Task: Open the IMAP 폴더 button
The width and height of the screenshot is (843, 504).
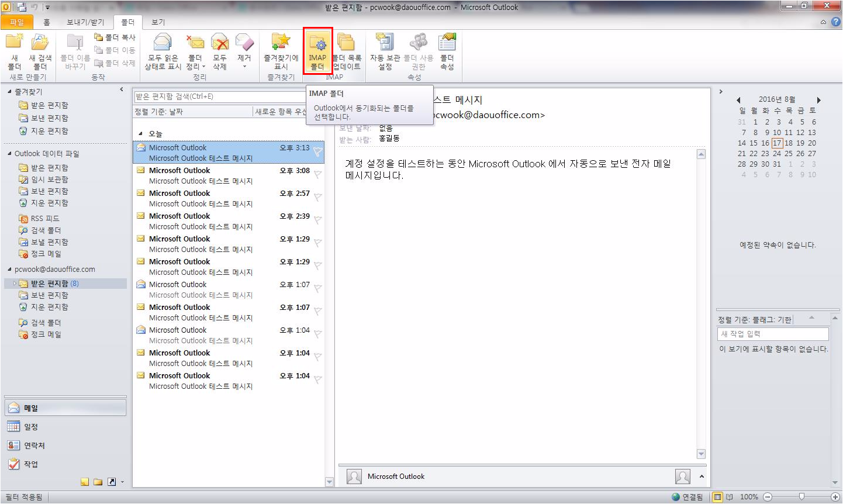Action: (x=317, y=51)
